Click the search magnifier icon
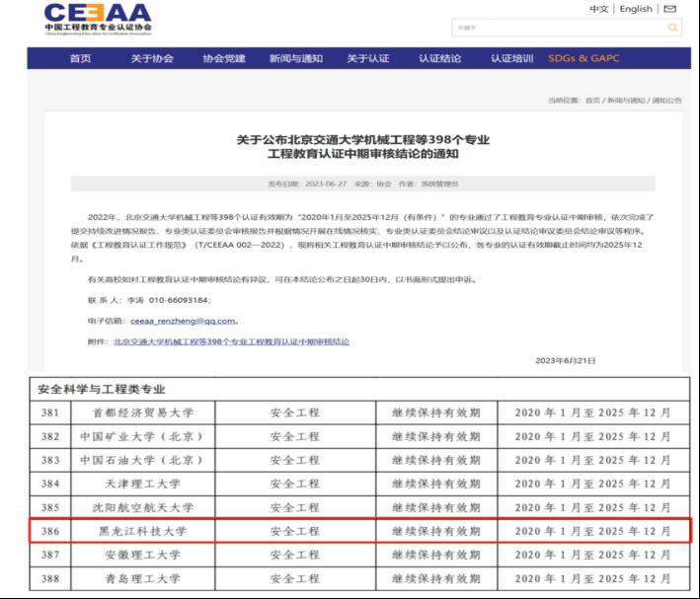Screen dimensions: 700x599 [x=673, y=28]
